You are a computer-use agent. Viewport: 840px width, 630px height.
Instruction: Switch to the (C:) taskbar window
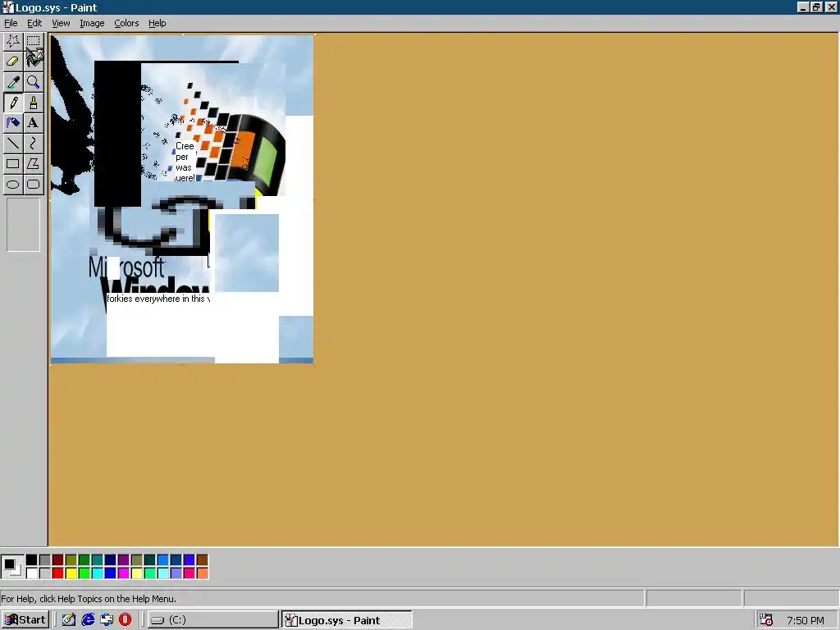tap(212, 620)
